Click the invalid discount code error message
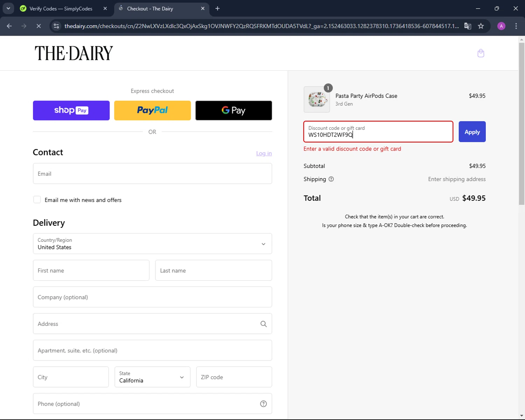 (x=352, y=149)
